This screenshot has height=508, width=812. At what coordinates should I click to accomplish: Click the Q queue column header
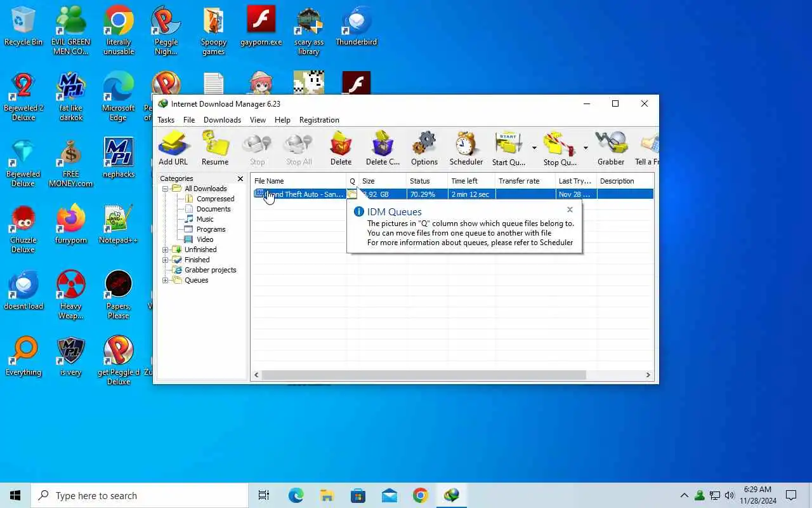click(x=353, y=181)
